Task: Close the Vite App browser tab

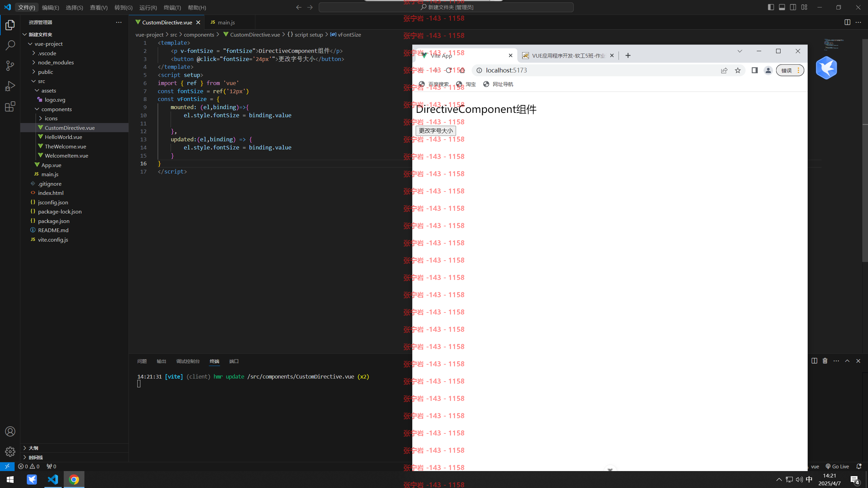Action: click(x=510, y=56)
